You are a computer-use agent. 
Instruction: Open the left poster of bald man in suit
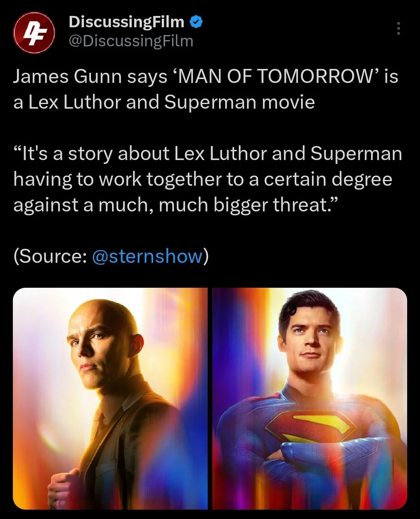coord(110,398)
